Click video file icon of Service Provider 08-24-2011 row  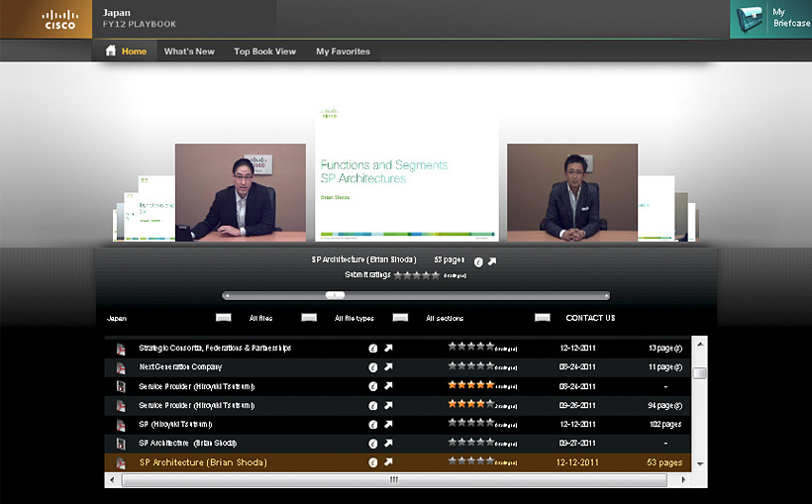121,386
